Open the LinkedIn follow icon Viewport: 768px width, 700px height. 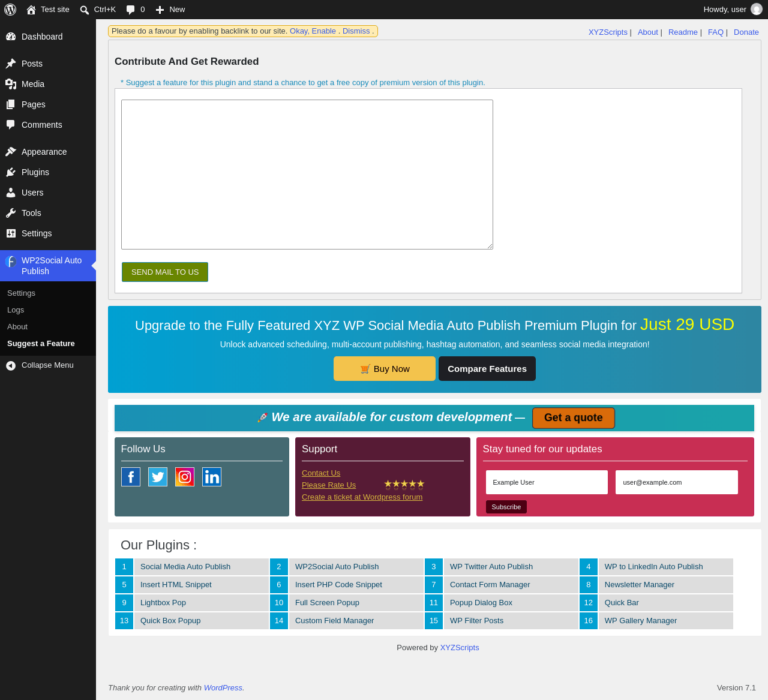coord(212,477)
